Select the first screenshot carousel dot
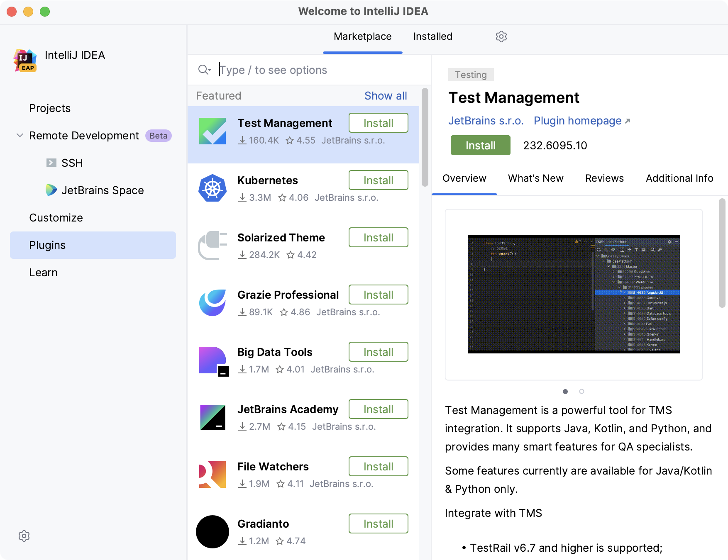Screen dimensions: 728x560 coord(565,391)
